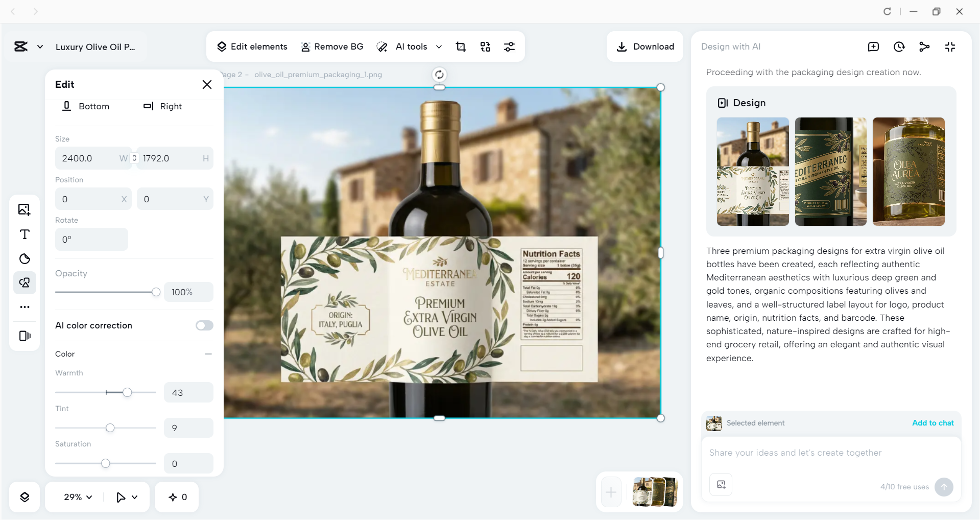Switch alignment to Right in the Edit panel
Image resolution: width=980 pixels, height=520 pixels.
(x=162, y=106)
